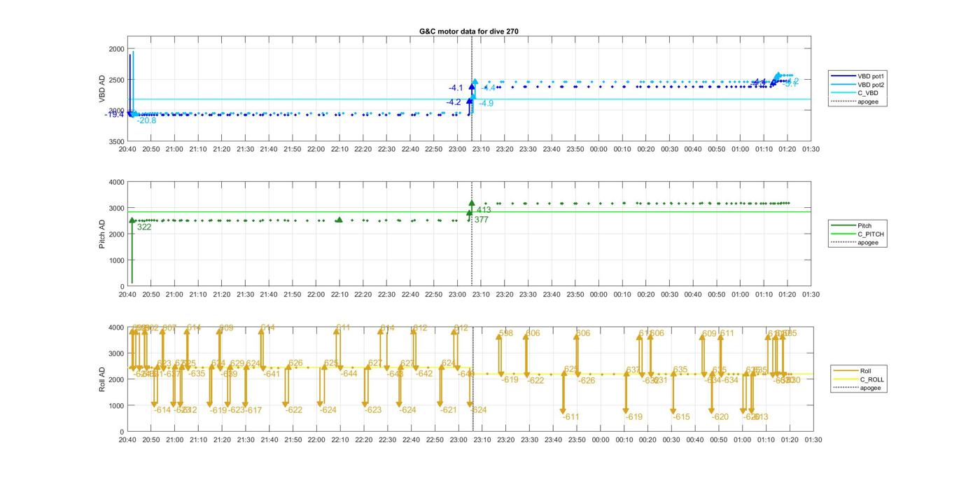Click the '-4.9' data label near apogee
This screenshot has height=485, width=980.
click(x=486, y=104)
